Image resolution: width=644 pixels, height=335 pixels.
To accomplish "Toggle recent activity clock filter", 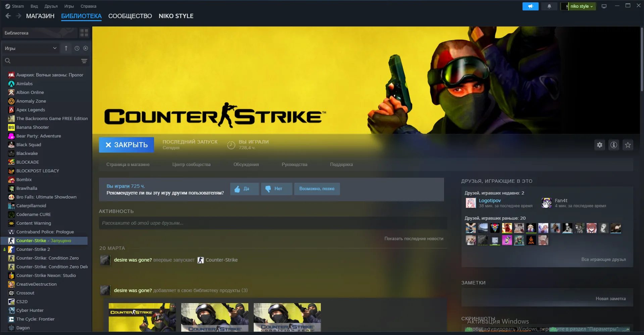I will 77,48.
